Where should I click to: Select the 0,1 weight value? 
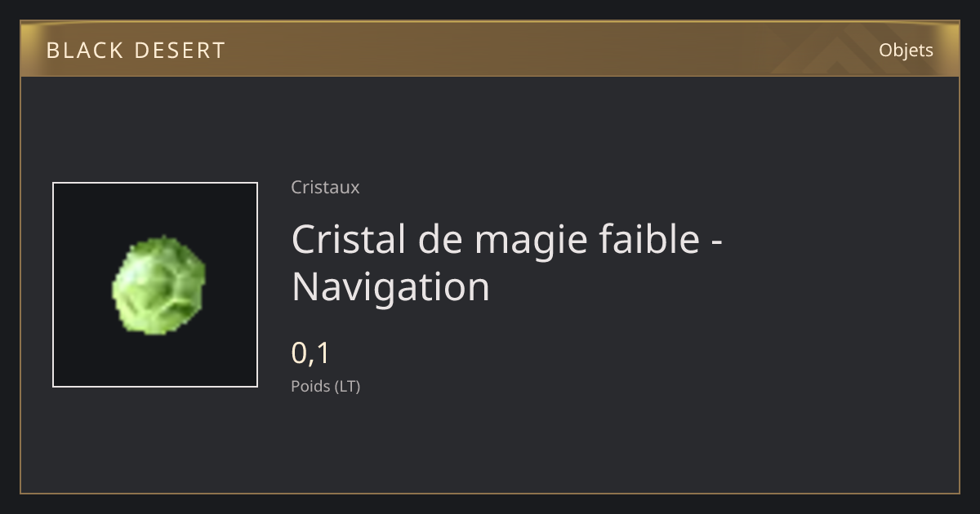(x=310, y=353)
